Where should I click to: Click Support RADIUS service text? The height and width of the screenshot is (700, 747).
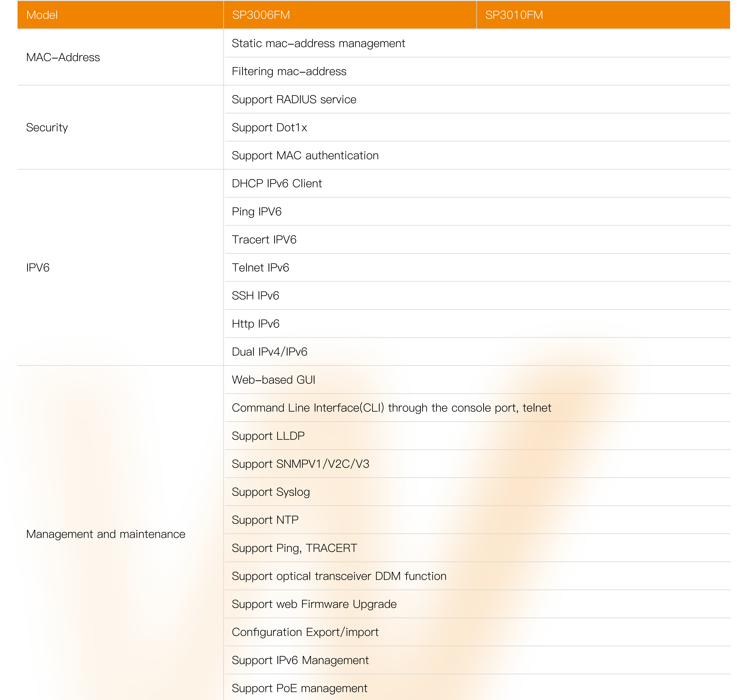pos(294,100)
